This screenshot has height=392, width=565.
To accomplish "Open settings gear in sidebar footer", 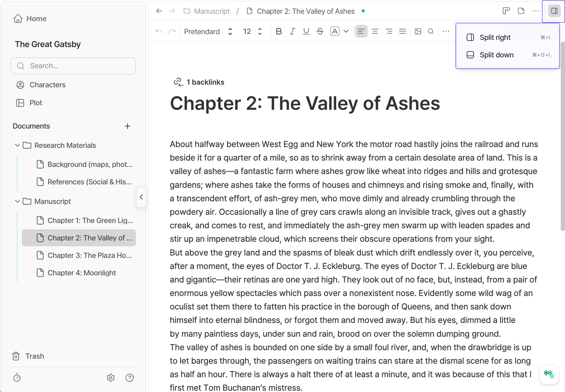I will (x=111, y=378).
